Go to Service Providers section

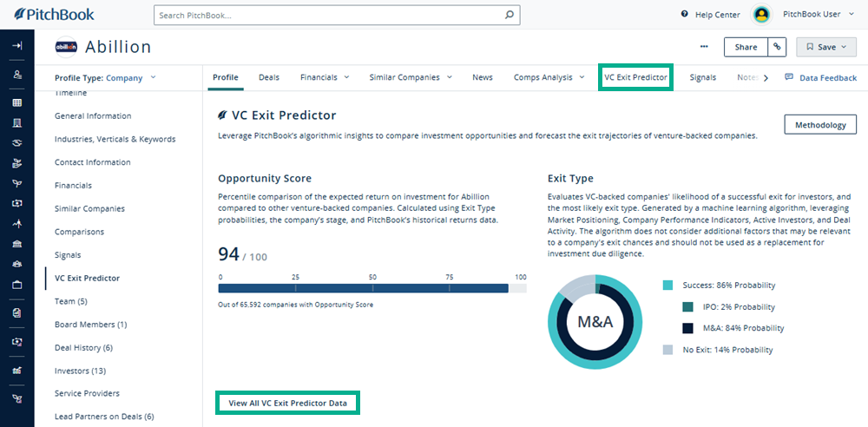(x=87, y=393)
